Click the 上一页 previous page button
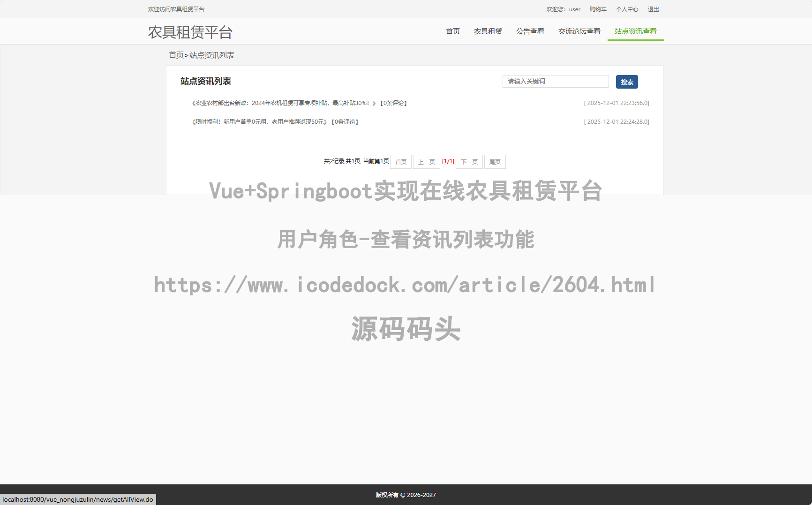 coord(427,161)
